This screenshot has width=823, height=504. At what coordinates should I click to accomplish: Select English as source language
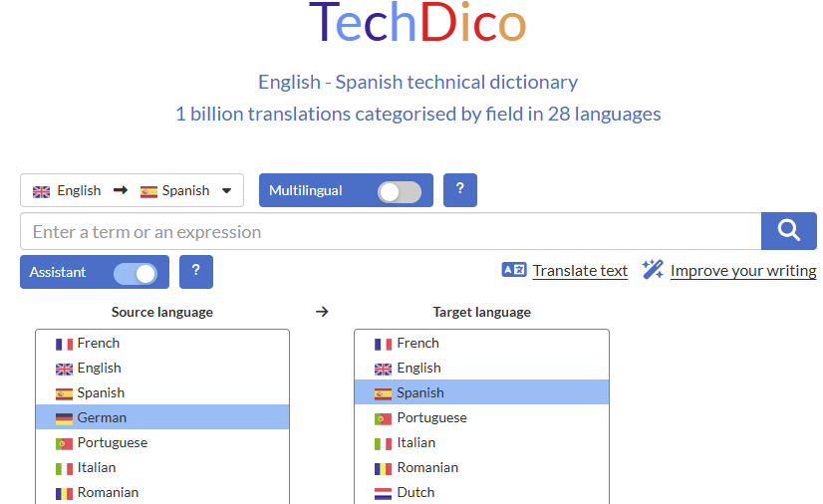(162, 368)
